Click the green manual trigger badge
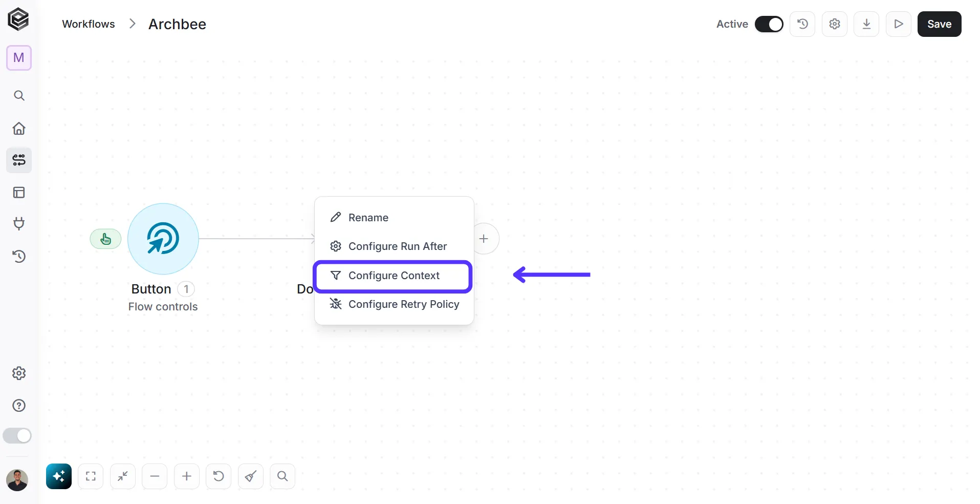Screen dimensions: 980x504 coord(105,239)
